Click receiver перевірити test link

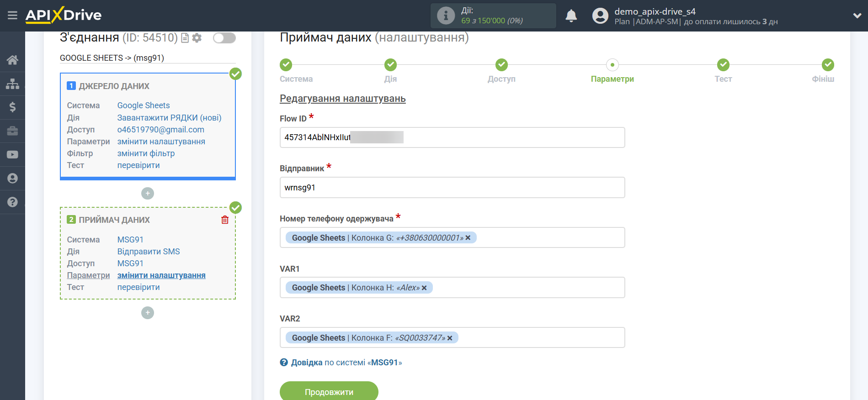pyautogui.click(x=138, y=287)
